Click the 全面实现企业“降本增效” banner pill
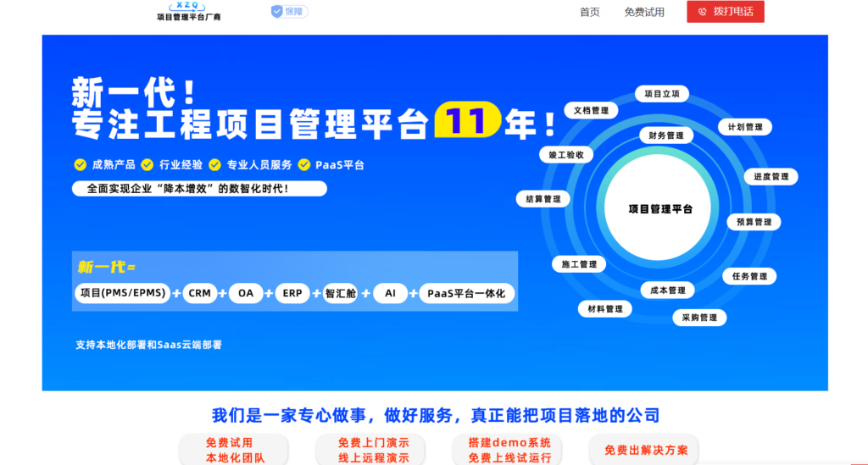 (199, 189)
